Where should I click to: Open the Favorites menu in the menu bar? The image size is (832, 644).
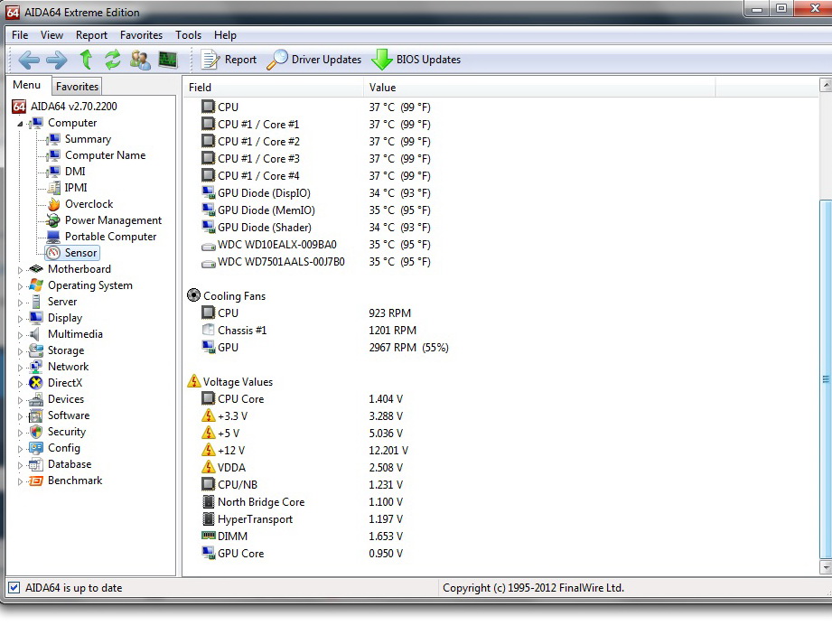141,35
